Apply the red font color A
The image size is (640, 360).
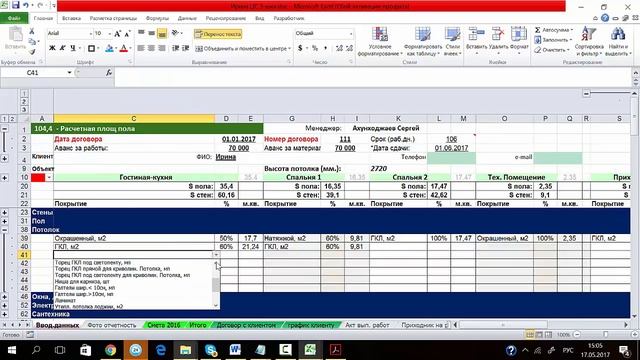coord(124,48)
